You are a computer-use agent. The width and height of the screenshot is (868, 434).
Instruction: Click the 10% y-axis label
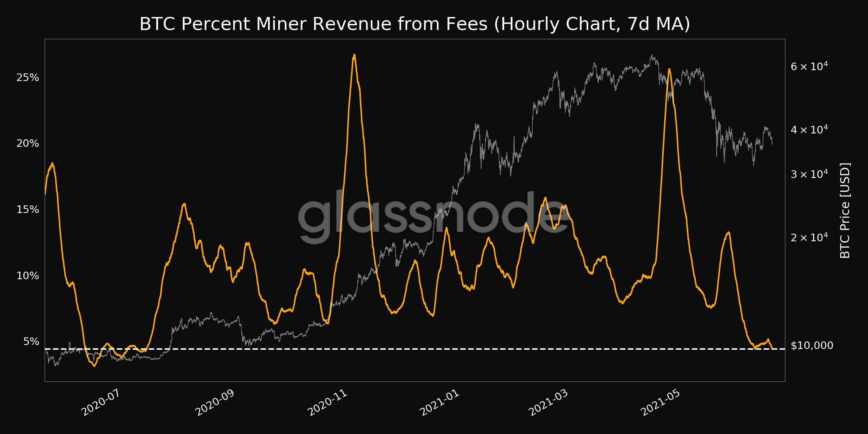pos(27,276)
